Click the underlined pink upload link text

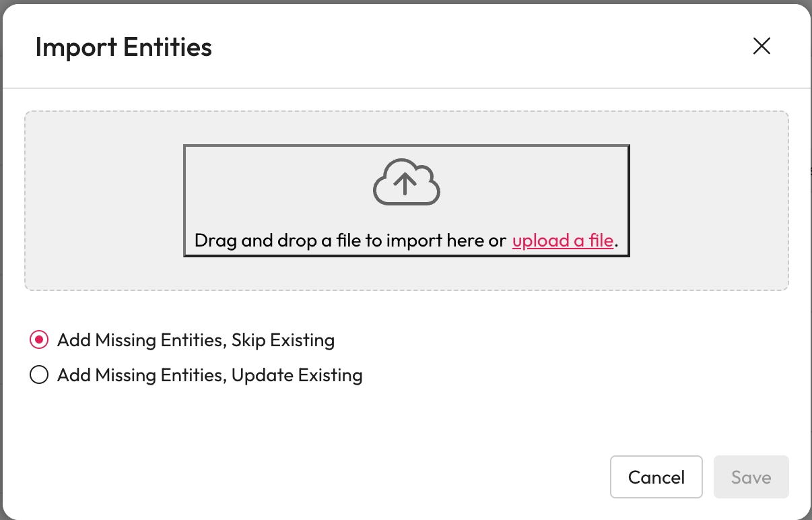pos(563,240)
